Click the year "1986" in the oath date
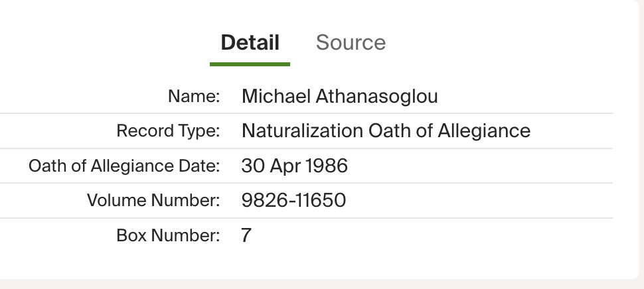The width and height of the screenshot is (644, 289). pos(327,166)
